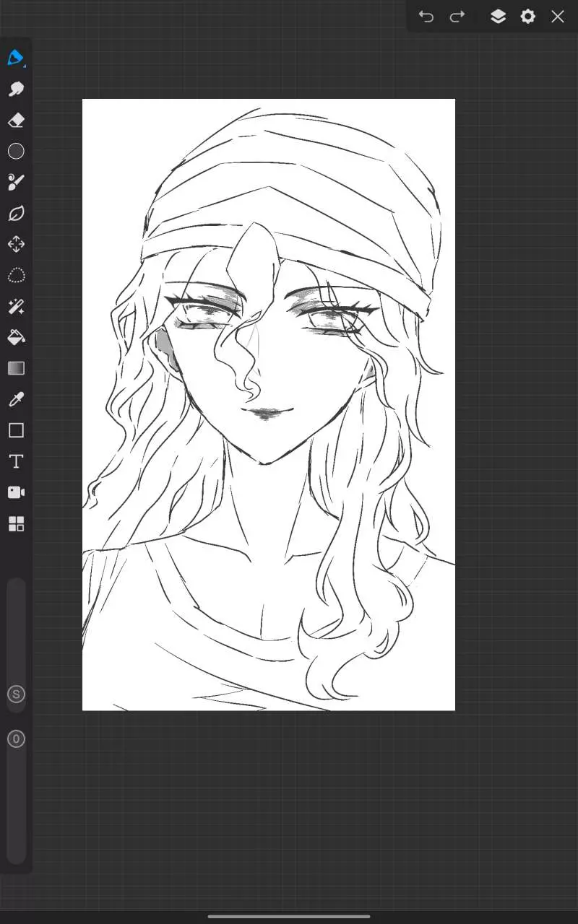Select the Eyedropper tool
This screenshot has height=924, width=578.
(x=16, y=399)
